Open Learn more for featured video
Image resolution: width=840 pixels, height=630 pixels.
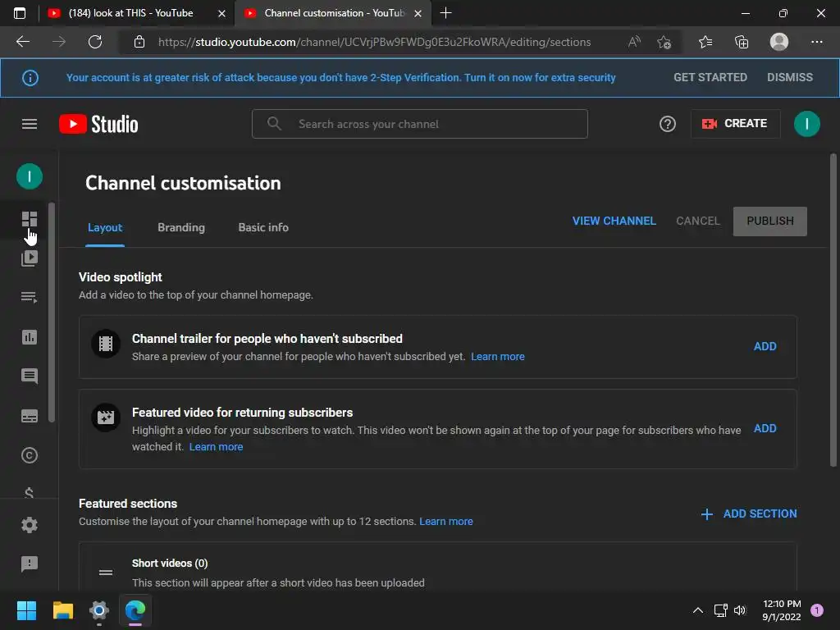tap(216, 447)
